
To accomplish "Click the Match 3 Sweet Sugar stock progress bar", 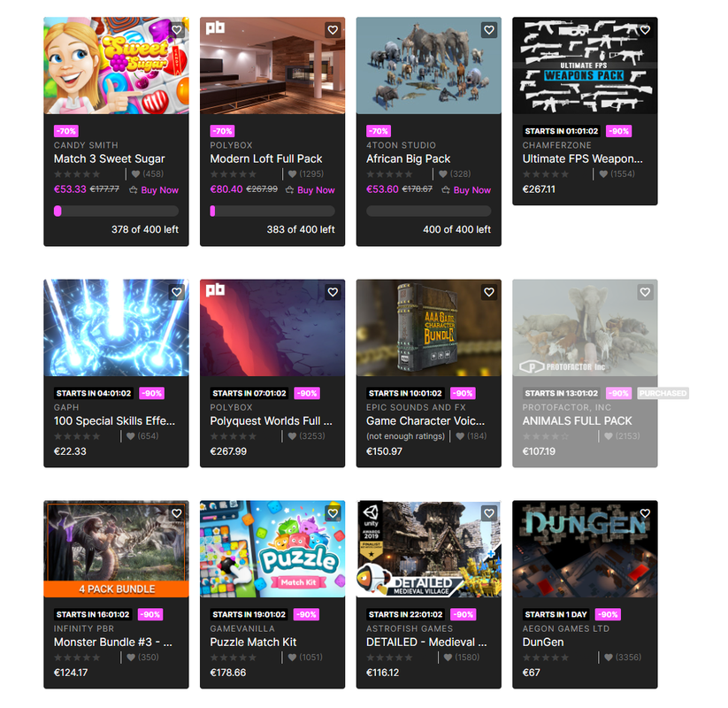I will [116, 211].
